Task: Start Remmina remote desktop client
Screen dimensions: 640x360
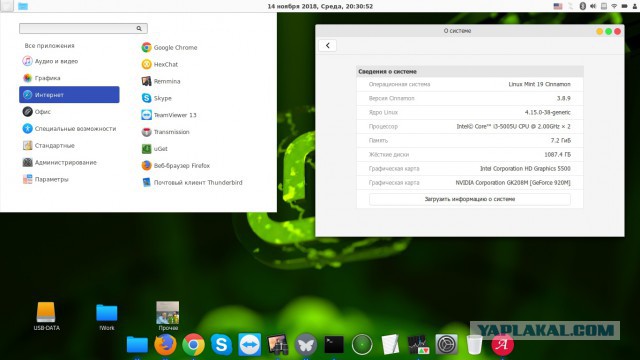Action: (x=161, y=81)
